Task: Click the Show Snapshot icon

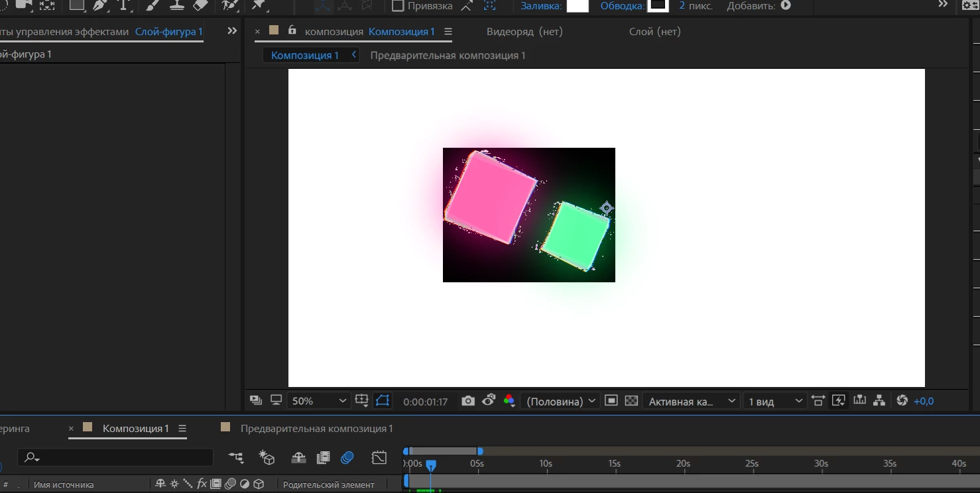Action: pyautogui.click(x=489, y=400)
